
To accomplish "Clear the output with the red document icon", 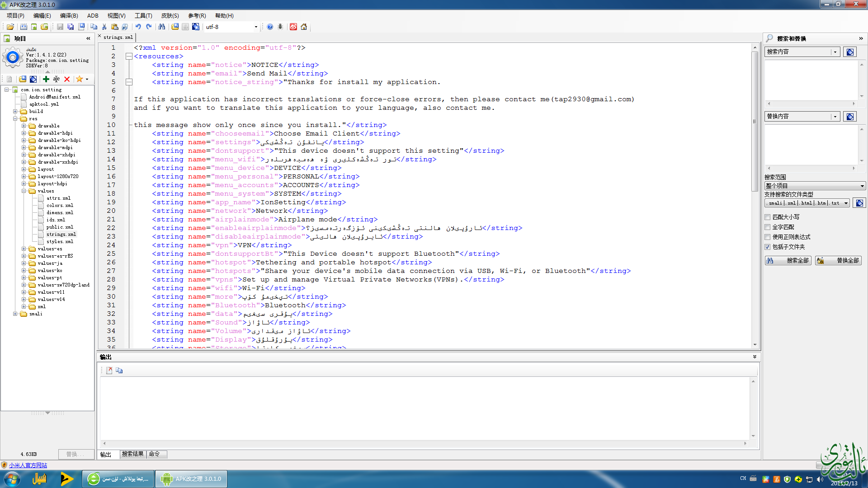I will (x=109, y=371).
